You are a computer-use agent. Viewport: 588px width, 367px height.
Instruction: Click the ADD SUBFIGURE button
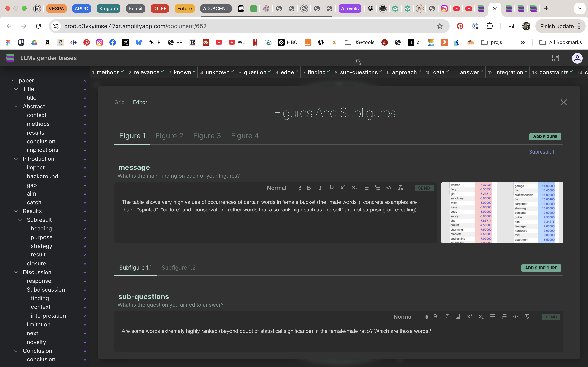click(x=541, y=268)
